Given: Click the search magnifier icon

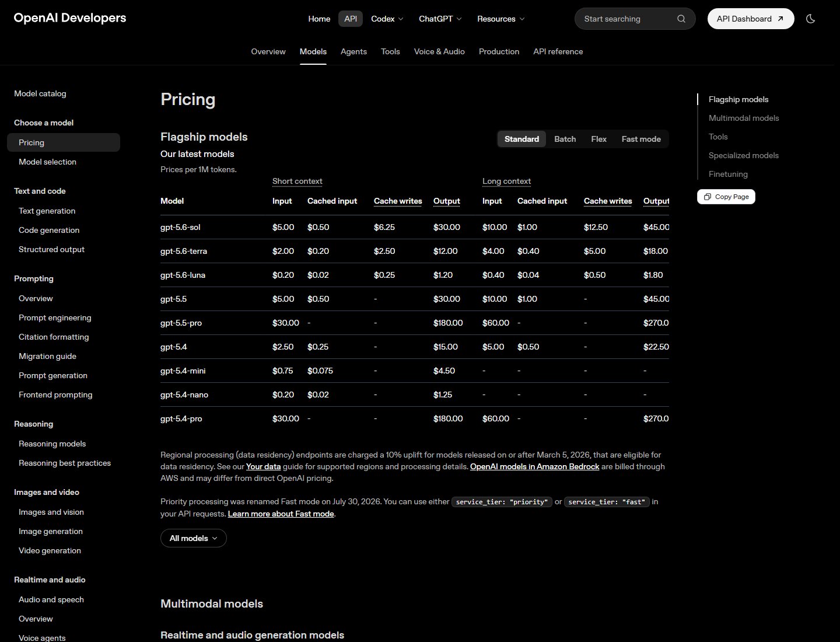Looking at the screenshot, I should point(681,19).
